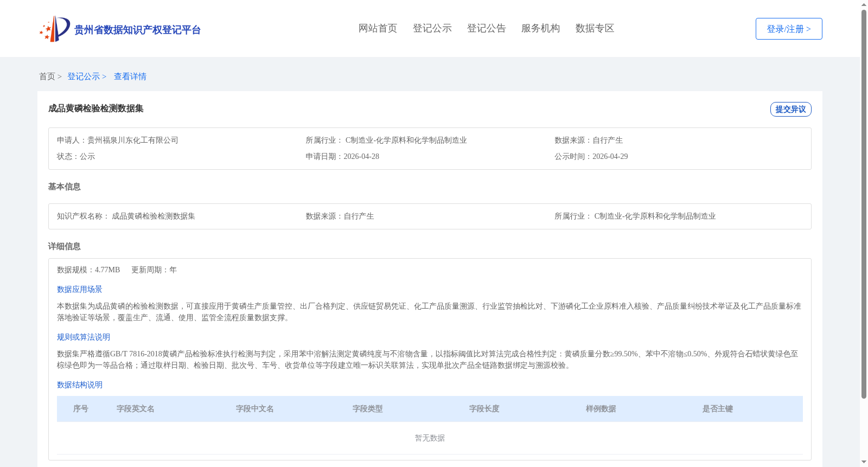Select applicant text 贵州福泉川东化工有限公司
The image size is (868, 467).
point(133,140)
